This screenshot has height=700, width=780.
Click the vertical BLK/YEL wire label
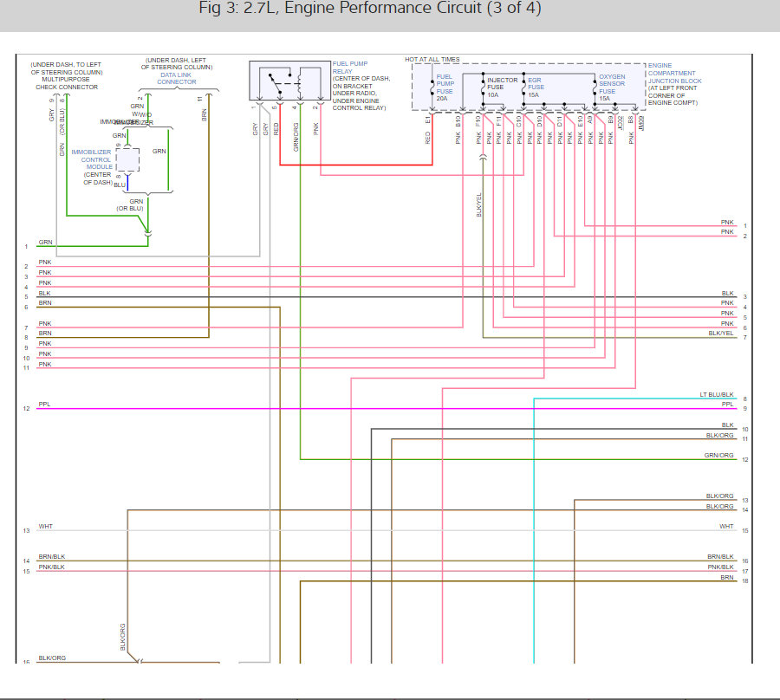[479, 204]
